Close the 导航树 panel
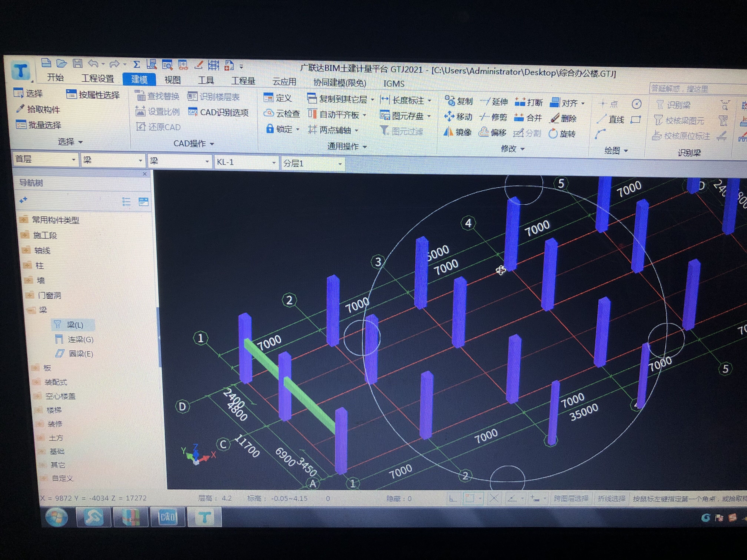The width and height of the screenshot is (747, 560). click(145, 174)
